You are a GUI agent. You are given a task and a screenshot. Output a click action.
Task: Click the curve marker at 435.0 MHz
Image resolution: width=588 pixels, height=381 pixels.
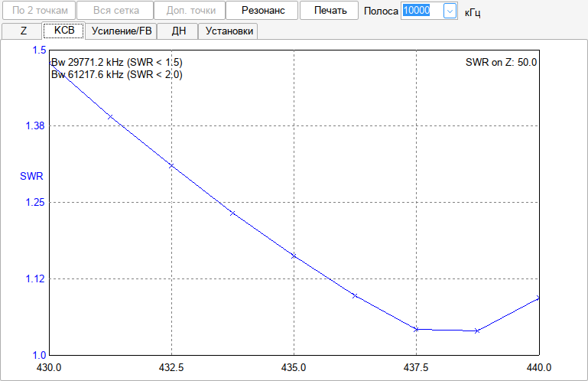(x=294, y=256)
